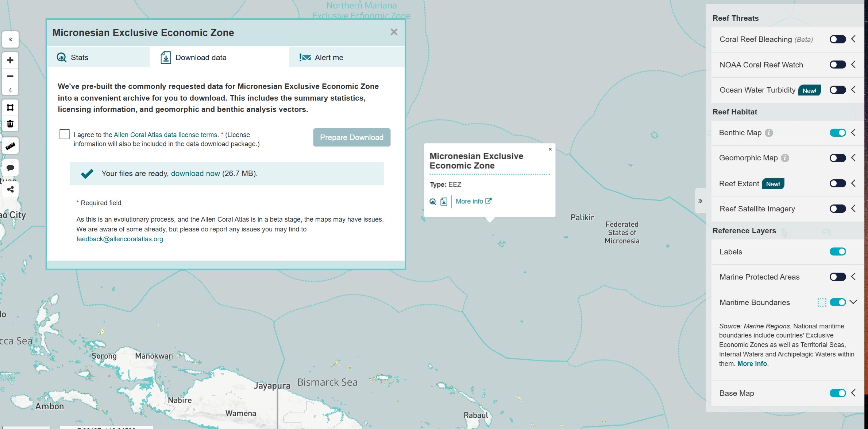Open Allen Coral Atlas data license terms

coord(166,135)
